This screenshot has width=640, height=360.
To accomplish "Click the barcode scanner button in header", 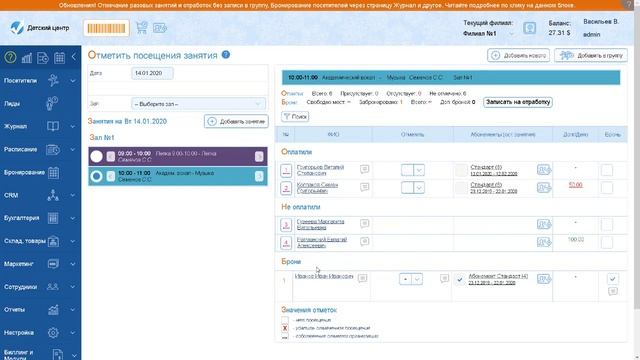I will (107, 28).
